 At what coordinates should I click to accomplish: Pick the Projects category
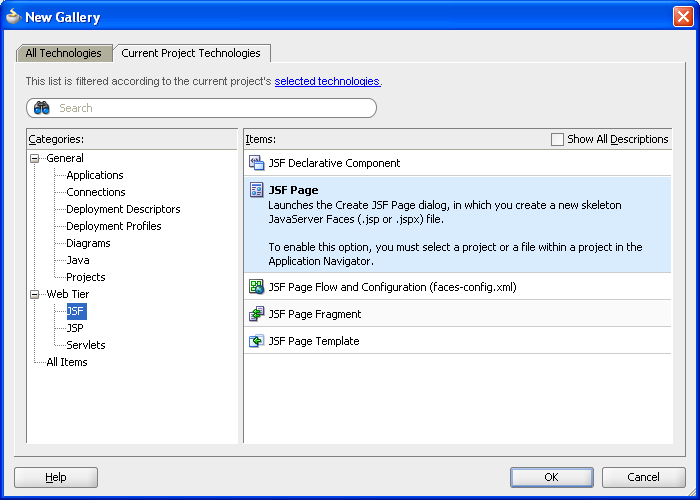tap(86, 277)
